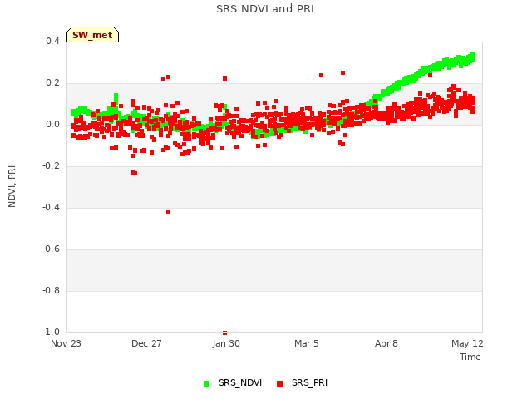Click the Mar 5 date tick label
532x399 pixels.
(x=307, y=343)
